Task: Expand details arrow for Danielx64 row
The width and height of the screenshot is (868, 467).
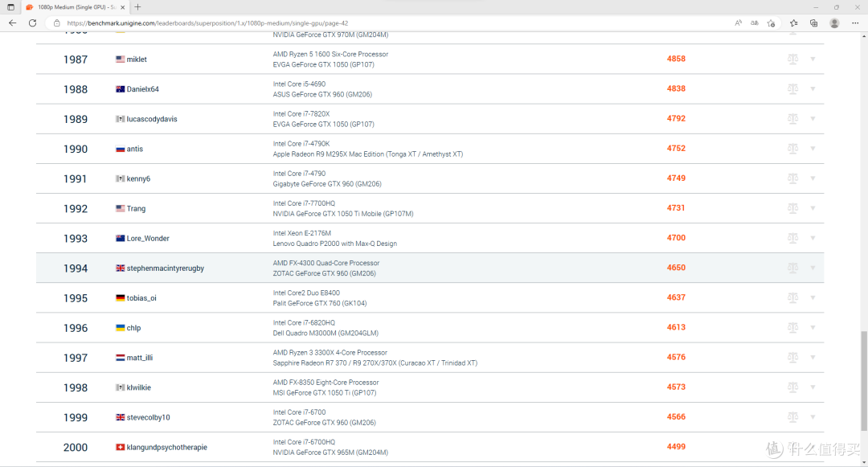Action: 813,89
